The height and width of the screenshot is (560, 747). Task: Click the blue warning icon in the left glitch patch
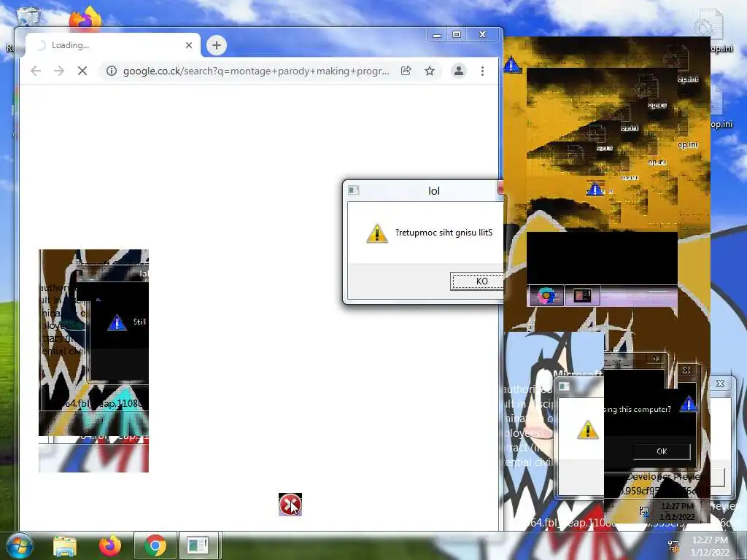(117, 322)
